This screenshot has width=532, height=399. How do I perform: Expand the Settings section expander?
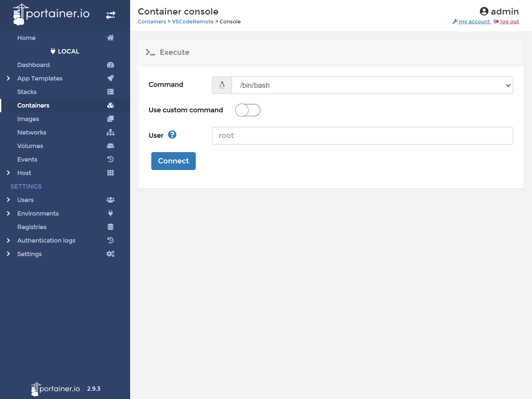pyautogui.click(x=8, y=254)
